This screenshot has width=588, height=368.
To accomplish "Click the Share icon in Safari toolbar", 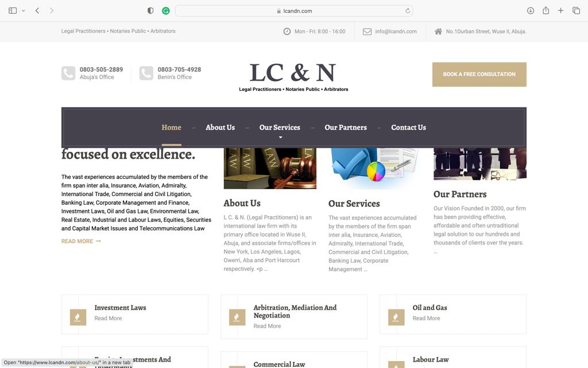I will click(546, 11).
